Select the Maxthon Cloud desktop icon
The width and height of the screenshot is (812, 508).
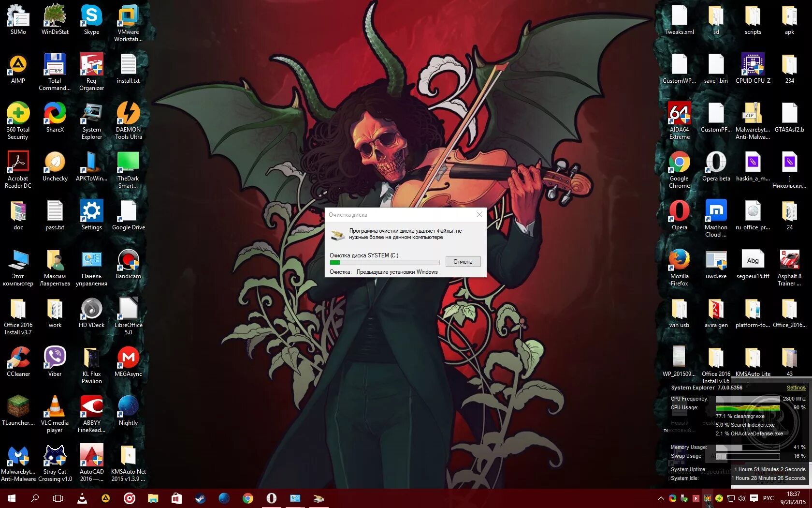pyautogui.click(x=716, y=219)
